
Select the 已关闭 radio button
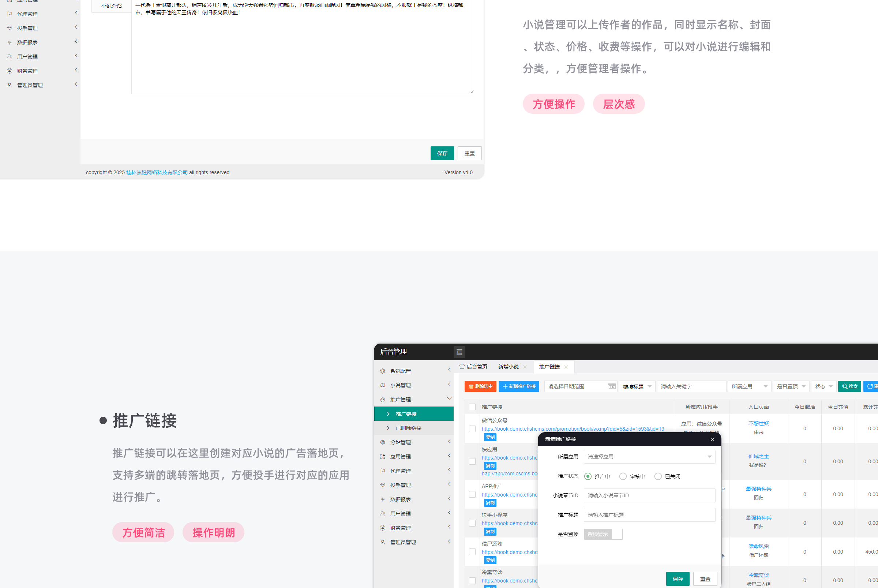point(657,476)
